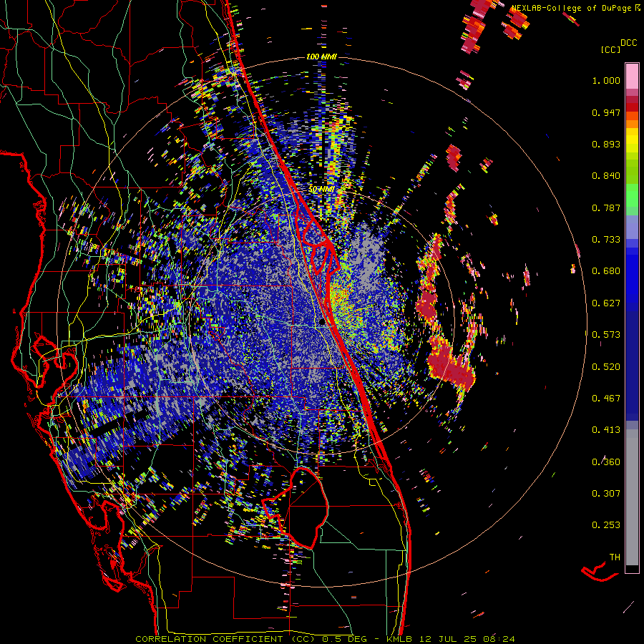Pick the periwinkle segment near 0.733
Viewport: 644px width, 644px height.
632,227
